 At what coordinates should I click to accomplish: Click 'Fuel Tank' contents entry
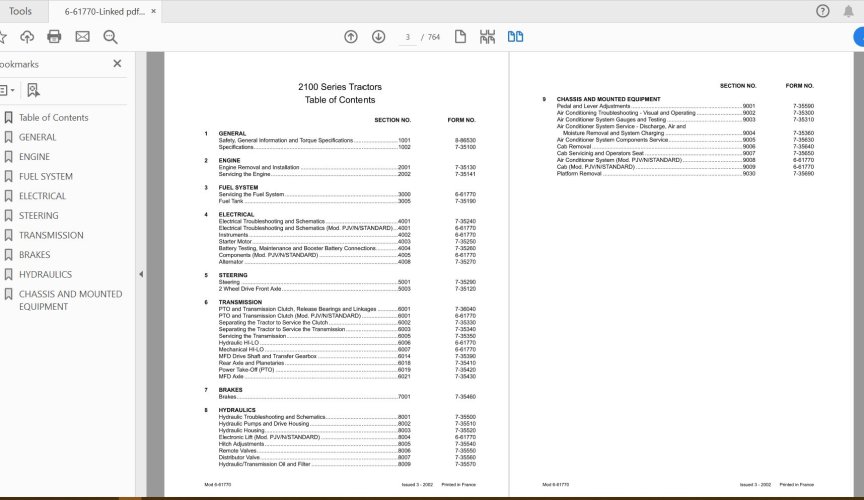point(231,201)
